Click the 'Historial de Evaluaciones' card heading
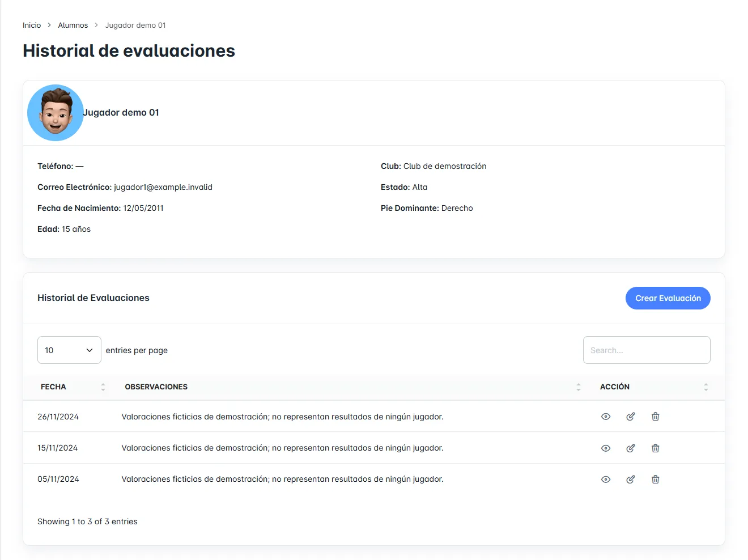Screen dimensions: 748x560 [x=93, y=298]
